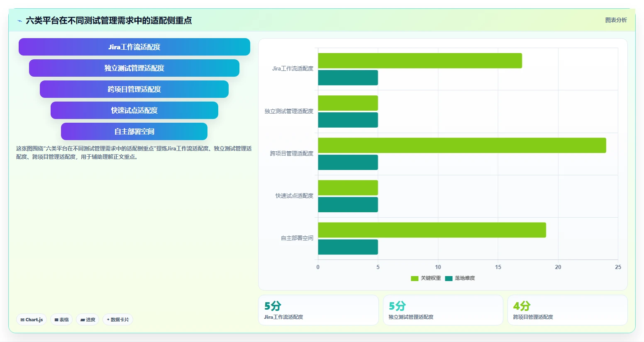Click the teal 落地难度 bar for 快速试点适配度
Viewport: 644px width, 342px height.
[348, 204]
